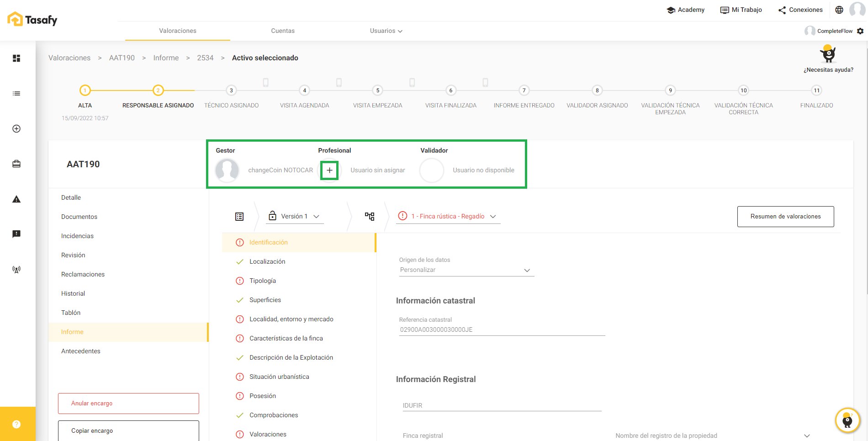Open the Usuarios menu in top navigation
The height and width of the screenshot is (441, 868).
tap(386, 31)
